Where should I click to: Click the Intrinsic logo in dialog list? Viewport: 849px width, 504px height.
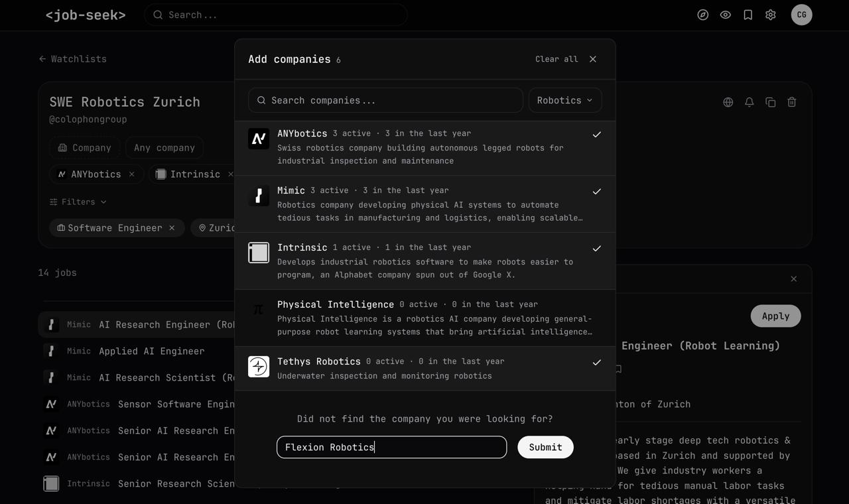(259, 253)
